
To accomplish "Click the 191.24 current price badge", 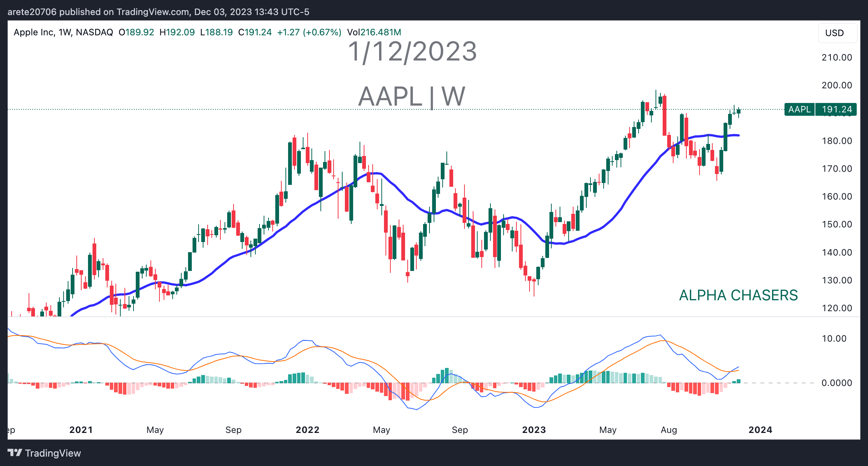I will pyautogui.click(x=836, y=109).
